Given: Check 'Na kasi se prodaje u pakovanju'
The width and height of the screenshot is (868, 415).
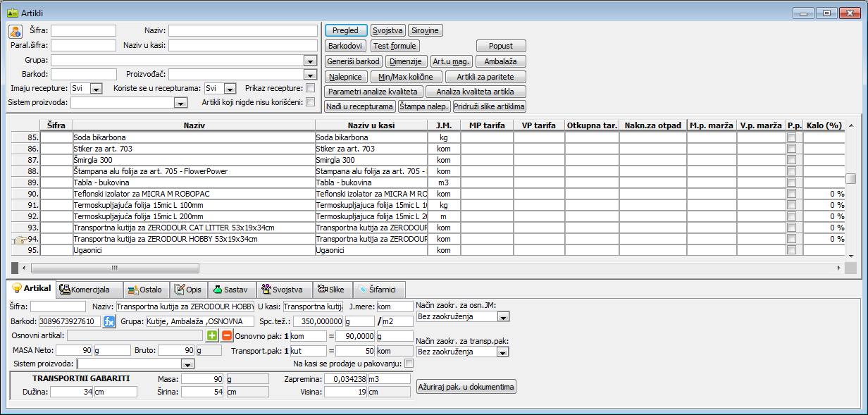Looking at the screenshot, I should 409,364.
